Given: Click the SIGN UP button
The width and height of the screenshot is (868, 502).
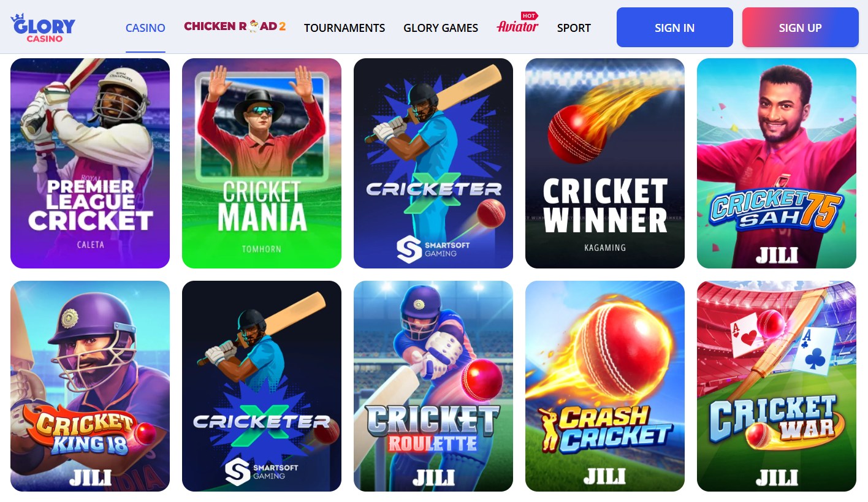Looking at the screenshot, I should [801, 28].
